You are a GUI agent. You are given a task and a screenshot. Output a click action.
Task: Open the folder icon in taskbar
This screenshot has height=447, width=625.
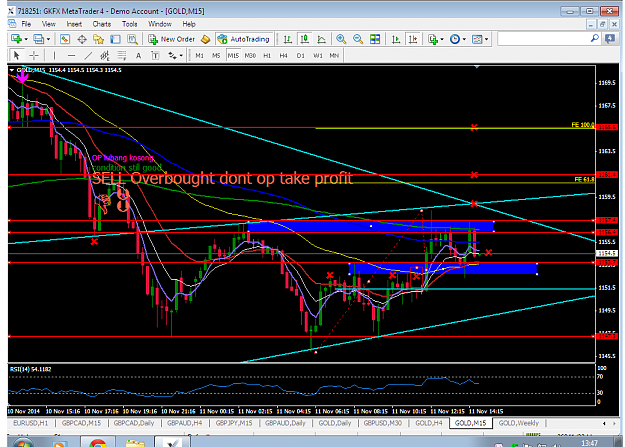coord(135,442)
